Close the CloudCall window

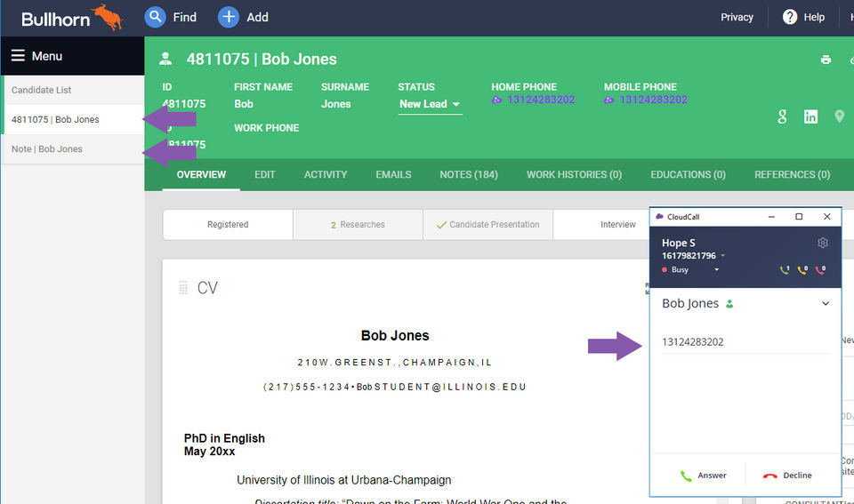826,217
